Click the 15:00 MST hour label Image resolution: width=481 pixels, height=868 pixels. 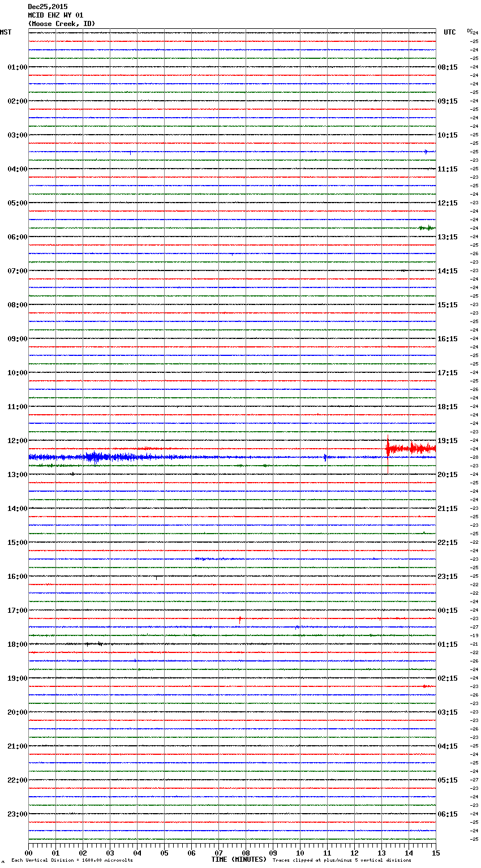point(18,543)
